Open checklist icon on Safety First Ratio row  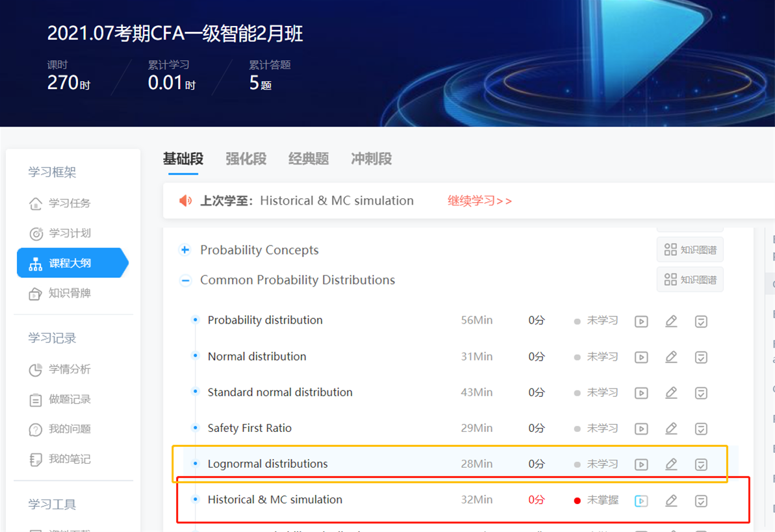click(701, 429)
